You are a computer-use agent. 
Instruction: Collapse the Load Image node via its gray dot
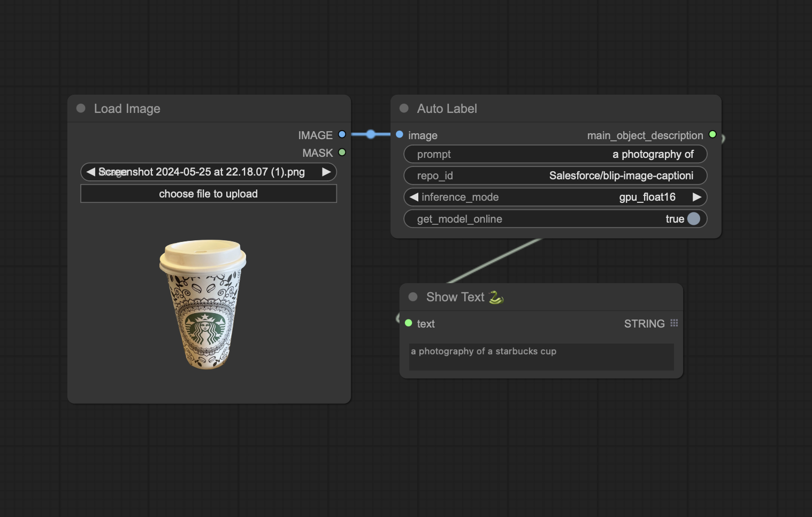tap(81, 108)
